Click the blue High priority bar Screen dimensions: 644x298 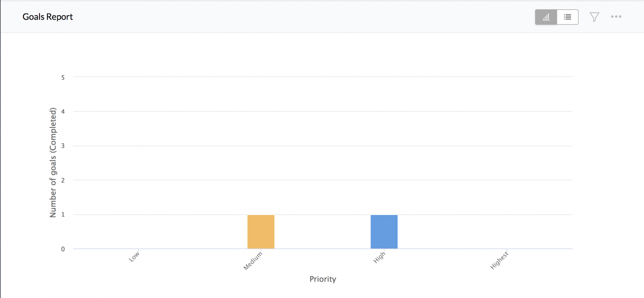click(384, 232)
